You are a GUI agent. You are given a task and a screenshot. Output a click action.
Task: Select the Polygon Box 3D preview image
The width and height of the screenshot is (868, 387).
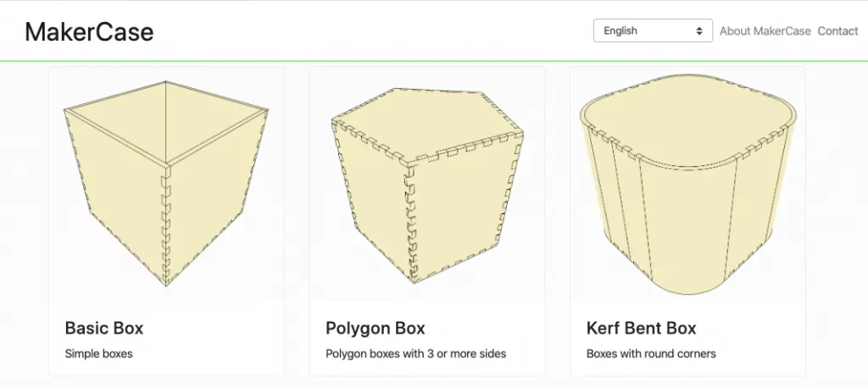(427, 184)
